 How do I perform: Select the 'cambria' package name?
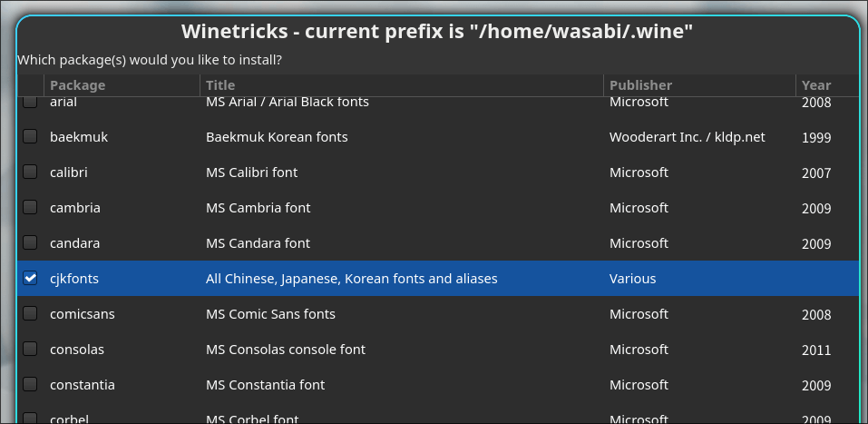pyautogui.click(x=75, y=208)
